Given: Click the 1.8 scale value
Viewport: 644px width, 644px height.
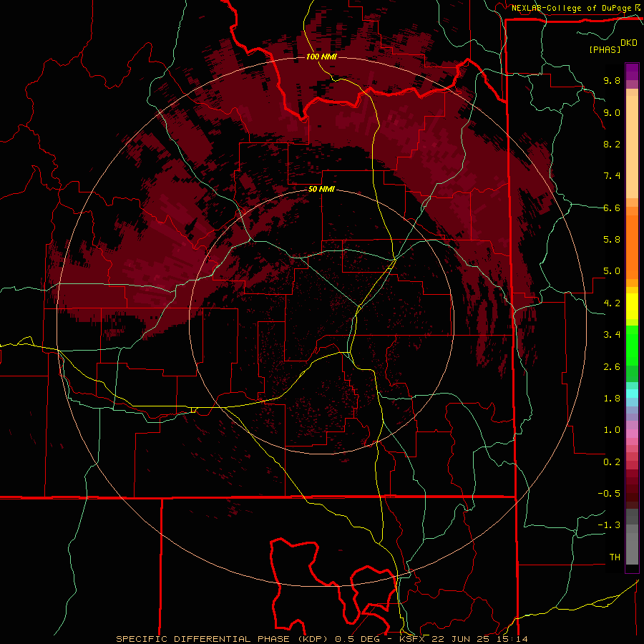Looking at the screenshot, I should (x=612, y=399).
